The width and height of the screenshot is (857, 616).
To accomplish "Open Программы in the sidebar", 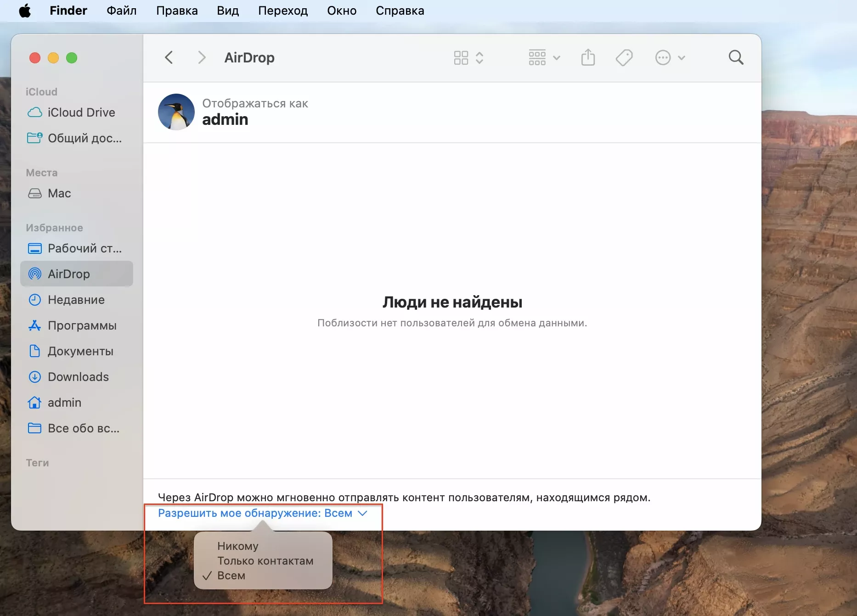I will click(x=77, y=325).
